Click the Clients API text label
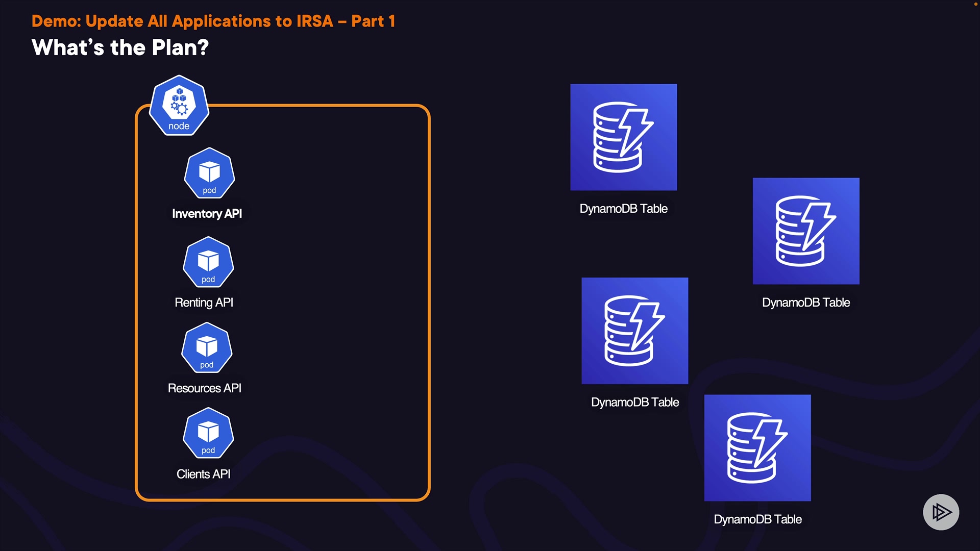 pyautogui.click(x=203, y=474)
